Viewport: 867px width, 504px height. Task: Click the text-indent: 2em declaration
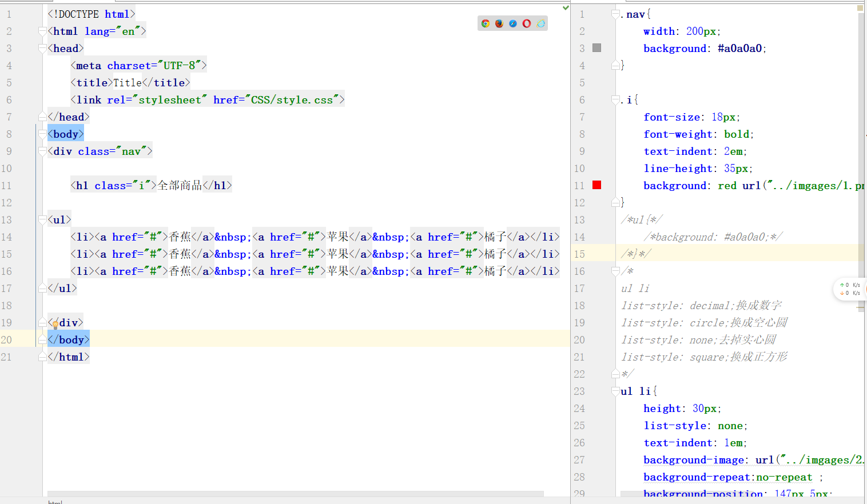point(695,151)
